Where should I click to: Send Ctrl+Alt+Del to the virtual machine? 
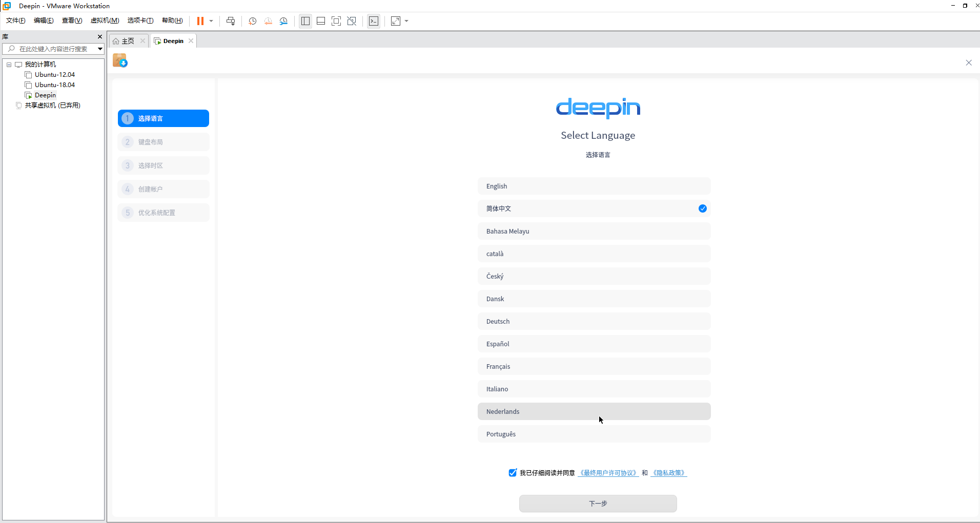pos(231,21)
